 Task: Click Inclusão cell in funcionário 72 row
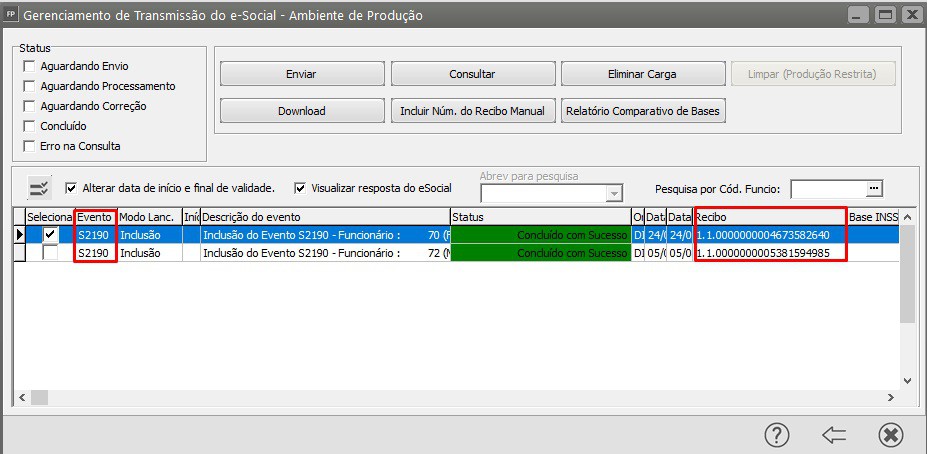[x=150, y=253]
